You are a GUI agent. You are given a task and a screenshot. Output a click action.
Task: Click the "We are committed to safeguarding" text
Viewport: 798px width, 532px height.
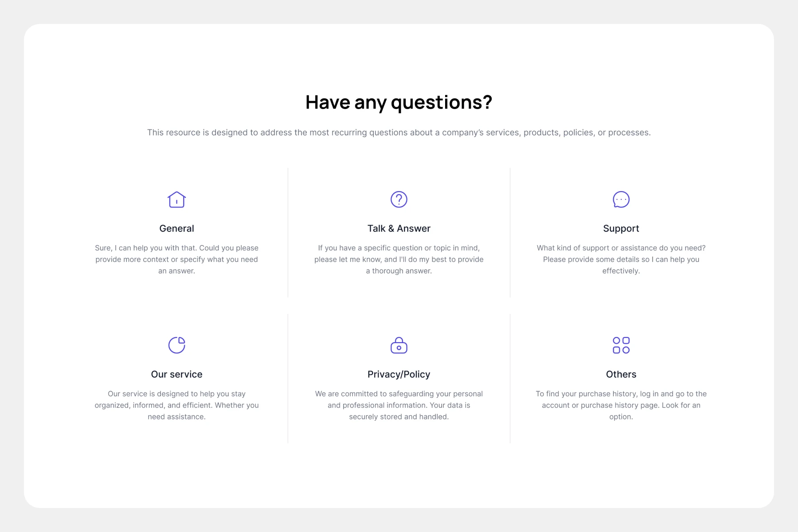(399, 405)
